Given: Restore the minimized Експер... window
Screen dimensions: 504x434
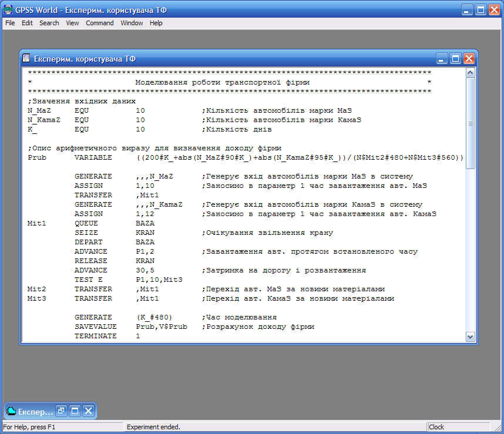Looking at the screenshot, I should coord(61,411).
